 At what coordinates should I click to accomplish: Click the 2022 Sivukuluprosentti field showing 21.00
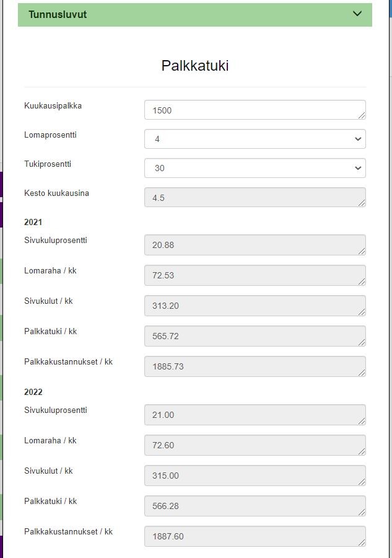click(255, 415)
